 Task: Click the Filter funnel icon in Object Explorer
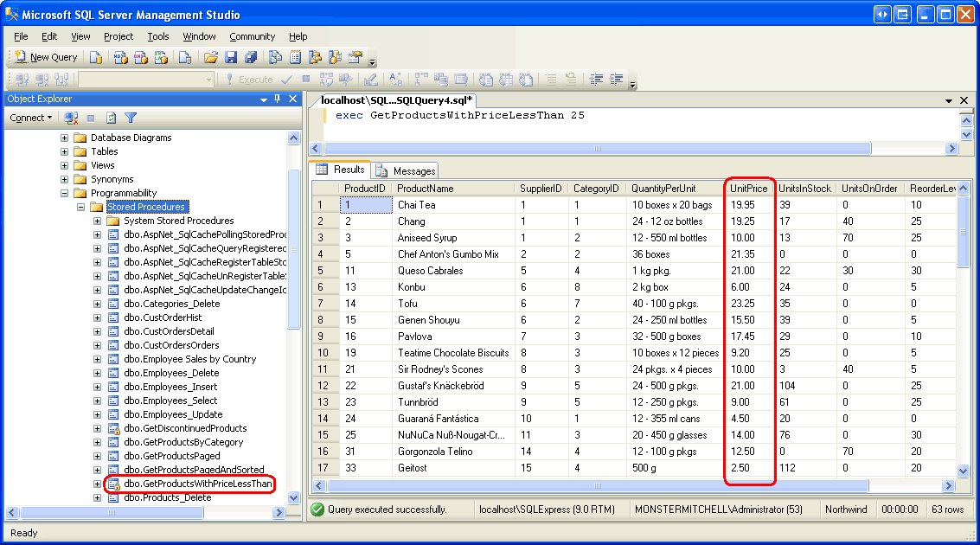coord(131,118)
